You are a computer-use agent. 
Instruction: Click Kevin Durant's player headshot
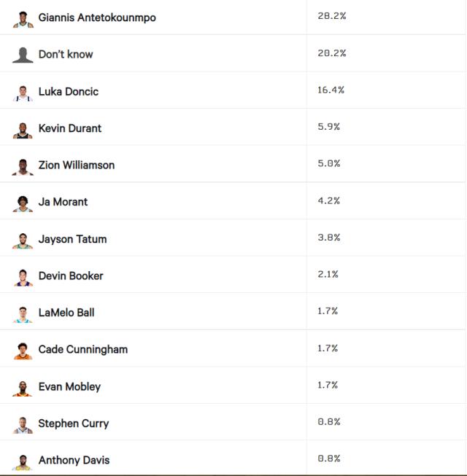click(x=23, y=129)
